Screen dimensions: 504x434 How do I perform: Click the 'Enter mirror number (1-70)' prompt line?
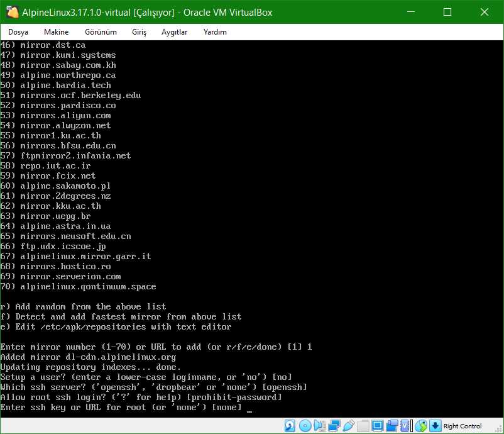[156, 347]
